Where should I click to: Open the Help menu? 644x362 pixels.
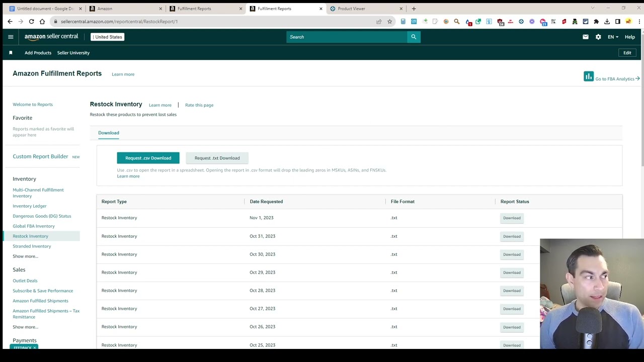[630, 37]
